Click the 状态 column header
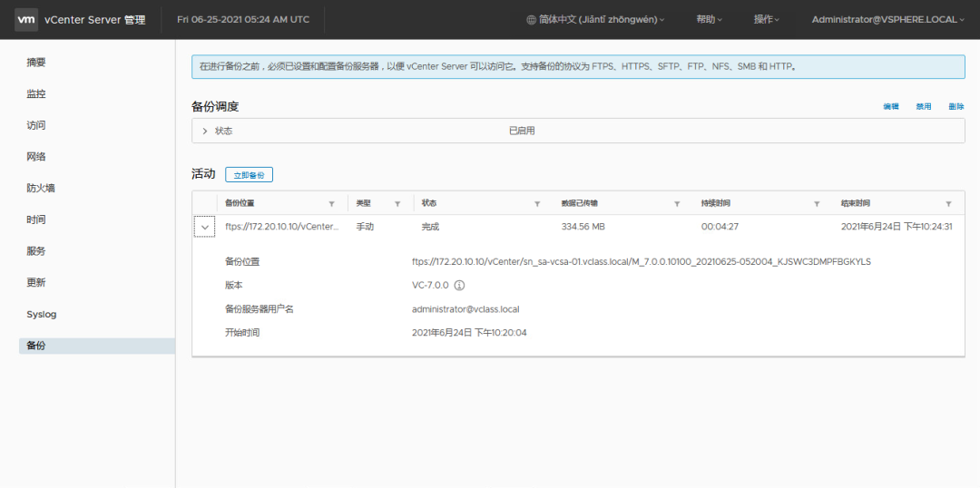Viewport: 980px width, 488px height. [x=428, y=204]
